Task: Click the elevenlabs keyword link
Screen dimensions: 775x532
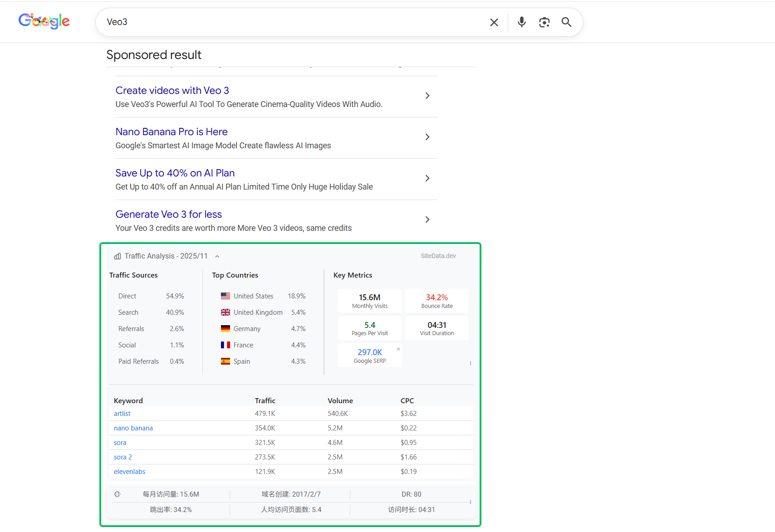Action: 130,472
